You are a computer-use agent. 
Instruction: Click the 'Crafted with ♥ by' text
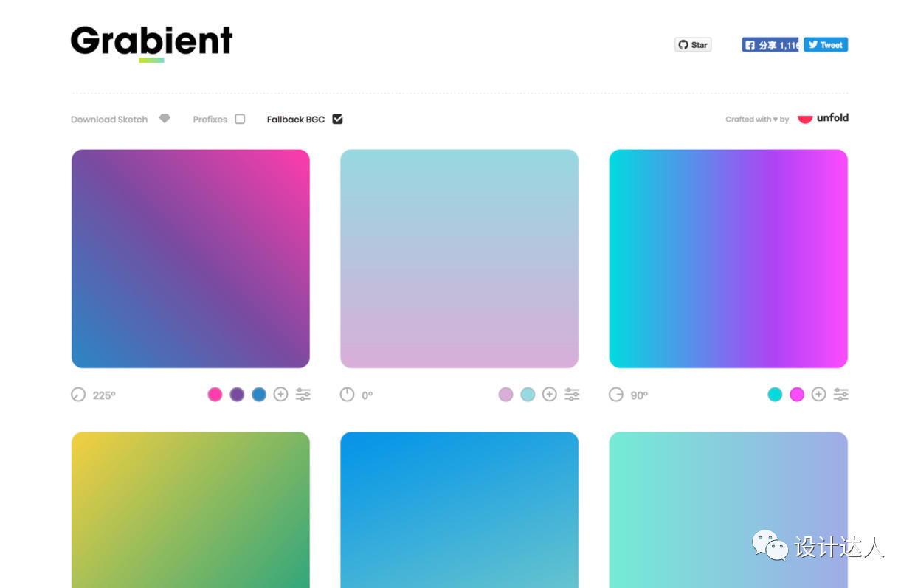[x=757, y=120]
